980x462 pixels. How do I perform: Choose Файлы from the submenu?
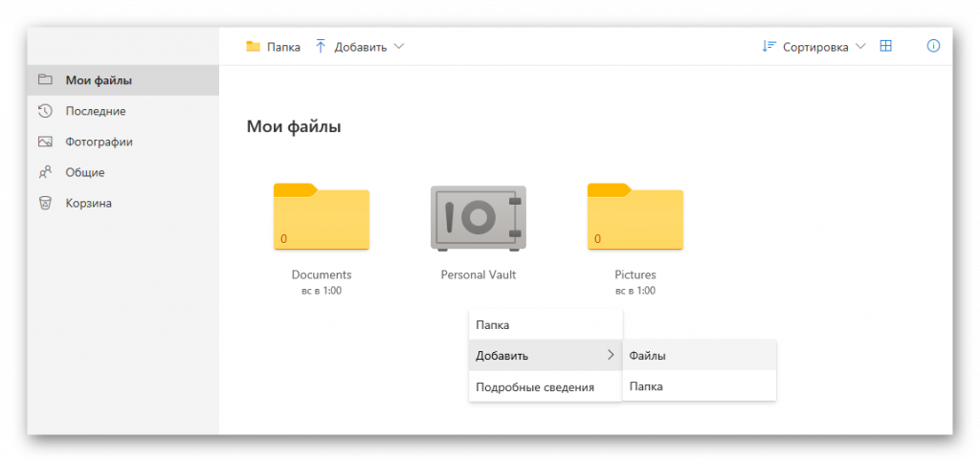647,356
